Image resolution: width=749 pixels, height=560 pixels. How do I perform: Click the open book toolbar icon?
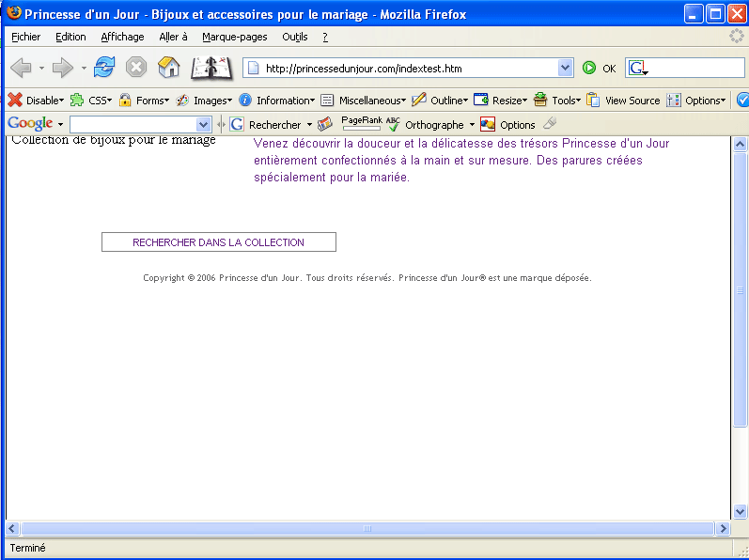211,68
